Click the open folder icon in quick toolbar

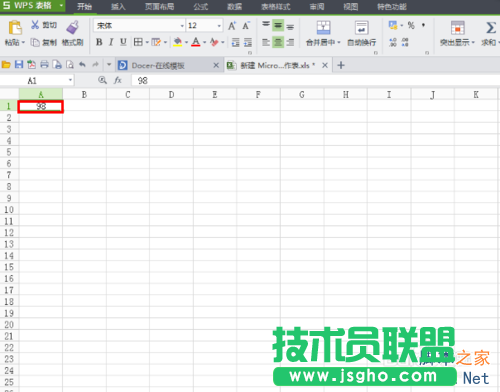coord(6,65)
